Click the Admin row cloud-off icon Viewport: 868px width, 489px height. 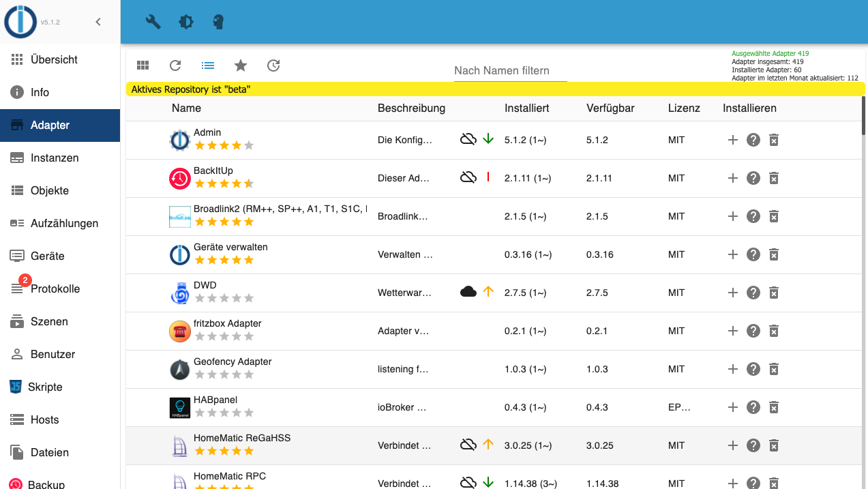(x=468, y=139)
